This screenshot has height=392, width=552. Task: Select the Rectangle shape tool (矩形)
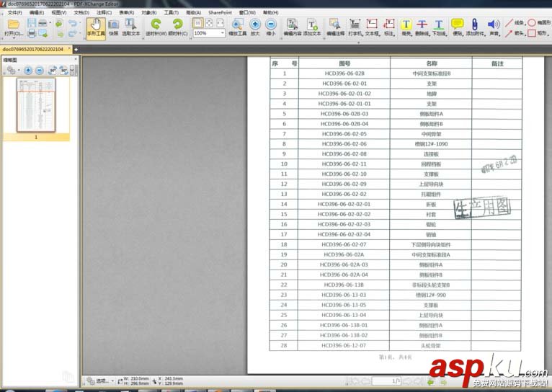(x=538, y=33)
